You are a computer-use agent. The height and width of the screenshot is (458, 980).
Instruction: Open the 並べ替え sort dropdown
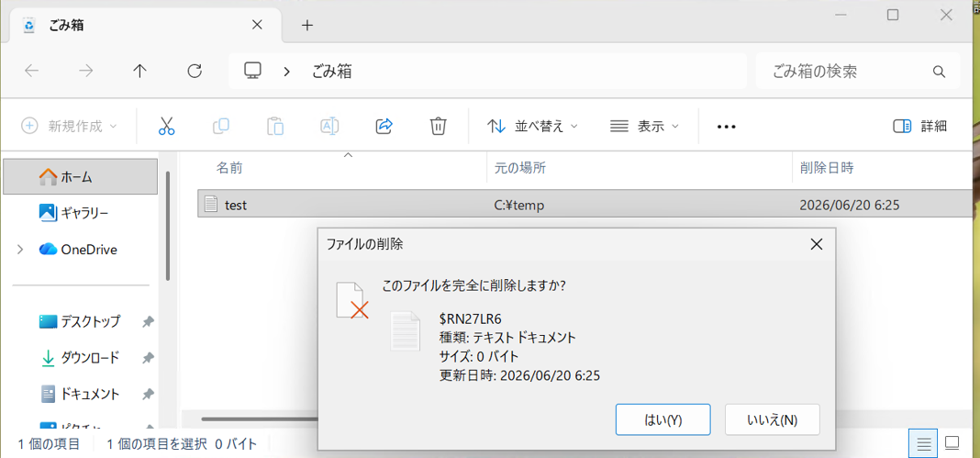pyautogui.click(x=532, y=127)
